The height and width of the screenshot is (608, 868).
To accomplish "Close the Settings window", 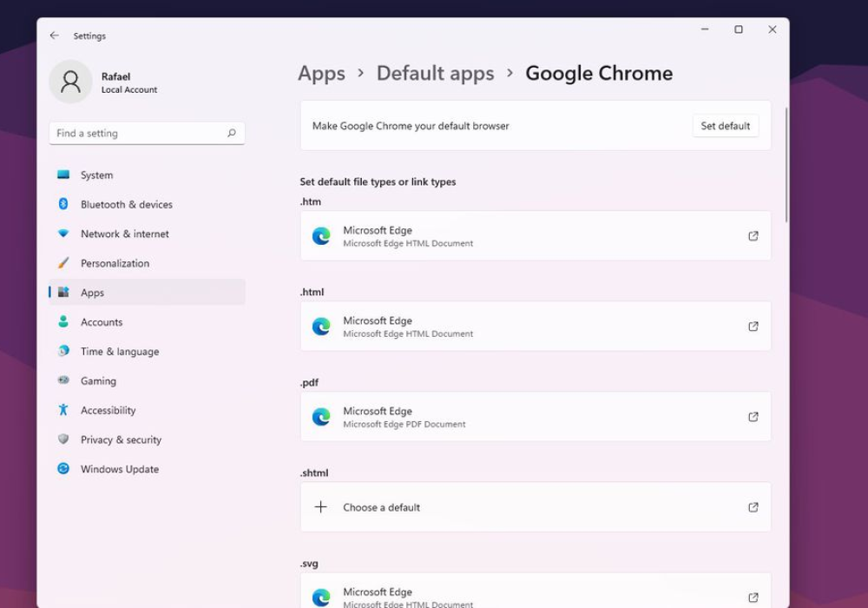I will click(x=773, y=30).
